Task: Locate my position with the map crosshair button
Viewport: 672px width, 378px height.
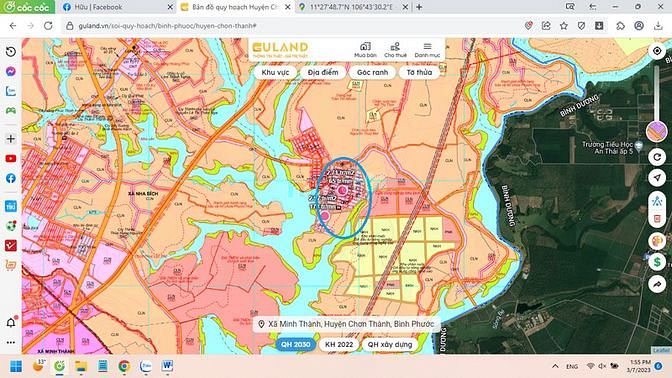Action: point(657,51)
